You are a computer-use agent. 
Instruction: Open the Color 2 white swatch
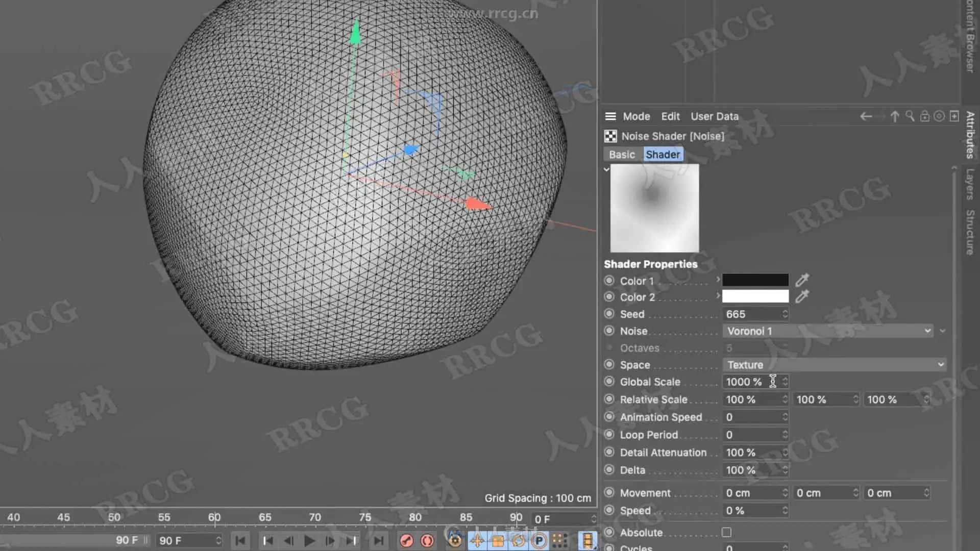[x=755, y=296]
